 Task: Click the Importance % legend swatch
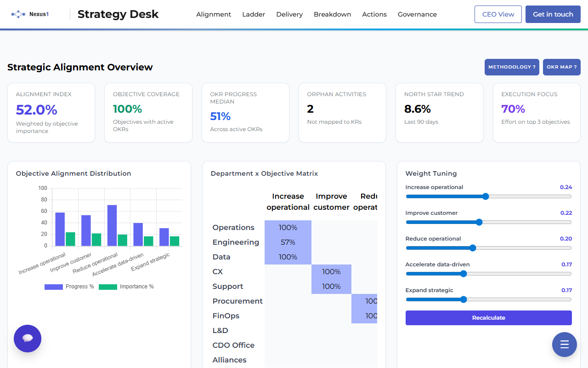[107, 287]
